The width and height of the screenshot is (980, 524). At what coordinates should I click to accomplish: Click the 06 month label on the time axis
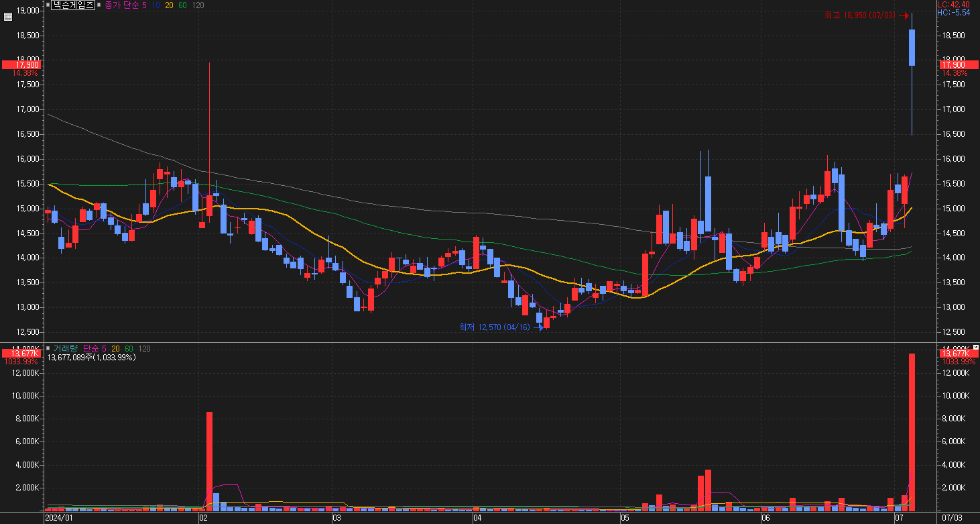tap(765, 519)
